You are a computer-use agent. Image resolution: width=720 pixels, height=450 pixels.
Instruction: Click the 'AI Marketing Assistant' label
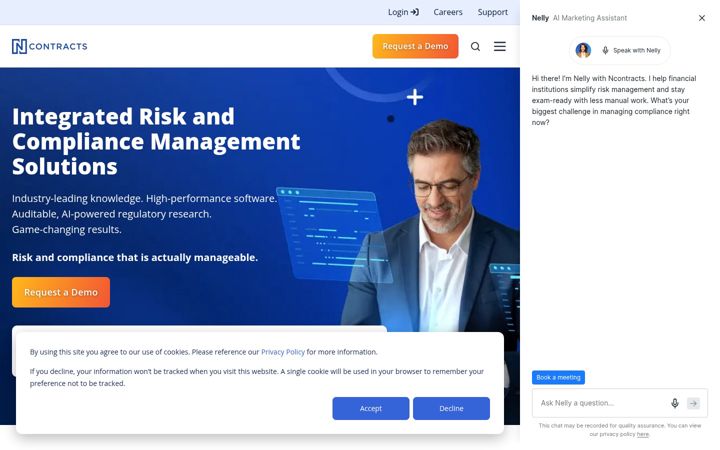click(590, 18)
